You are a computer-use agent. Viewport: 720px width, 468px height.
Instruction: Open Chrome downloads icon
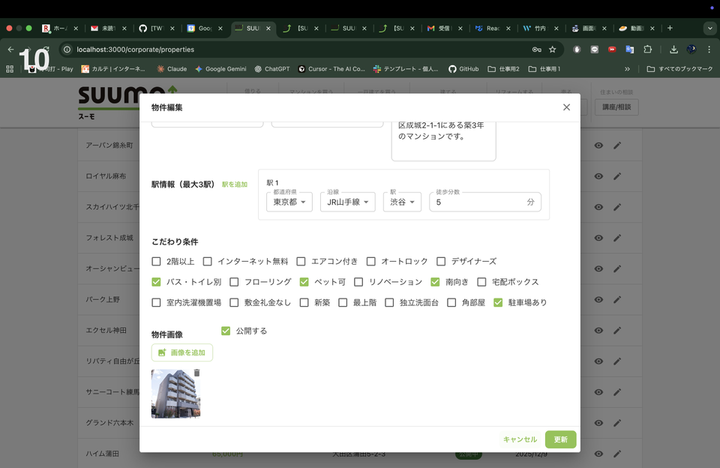point(674,49)
